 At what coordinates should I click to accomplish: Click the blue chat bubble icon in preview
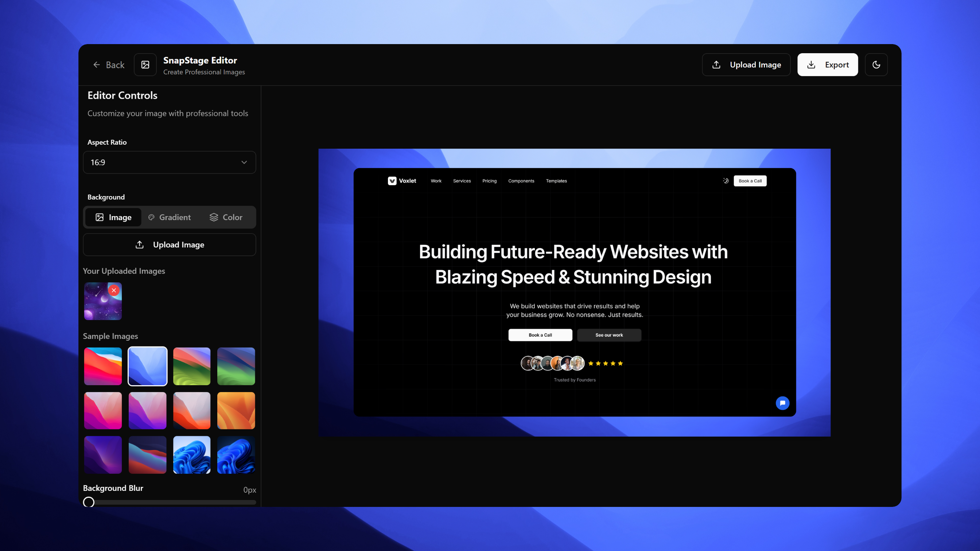[x=782, y=403]
